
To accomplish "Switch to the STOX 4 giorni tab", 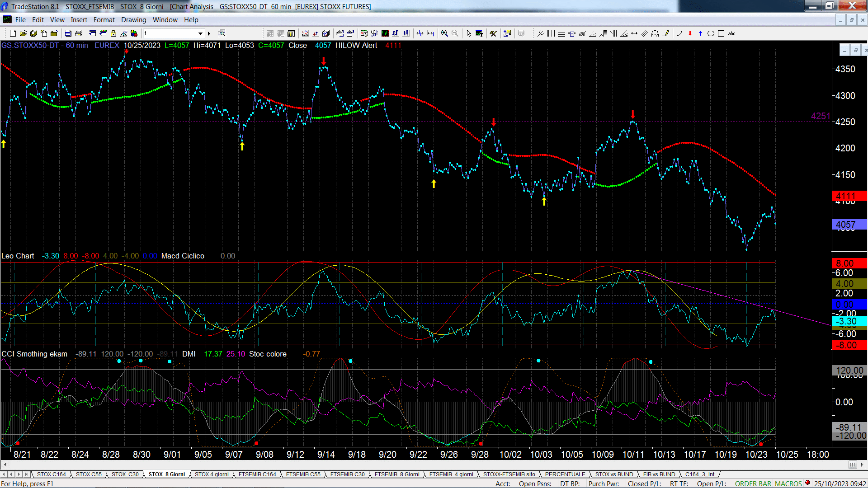I will pos(212,474).
